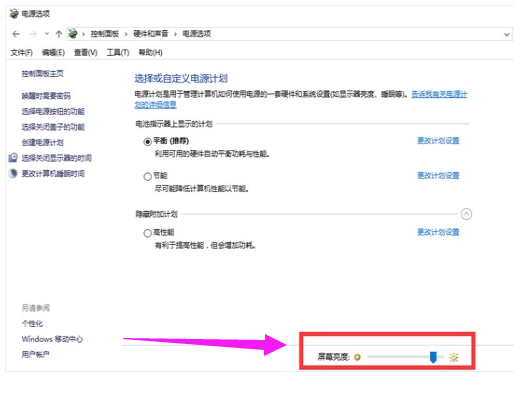Open 选择电源按钮的功能 link
This screenshot has width=514, height=396.
pos(53,111)
